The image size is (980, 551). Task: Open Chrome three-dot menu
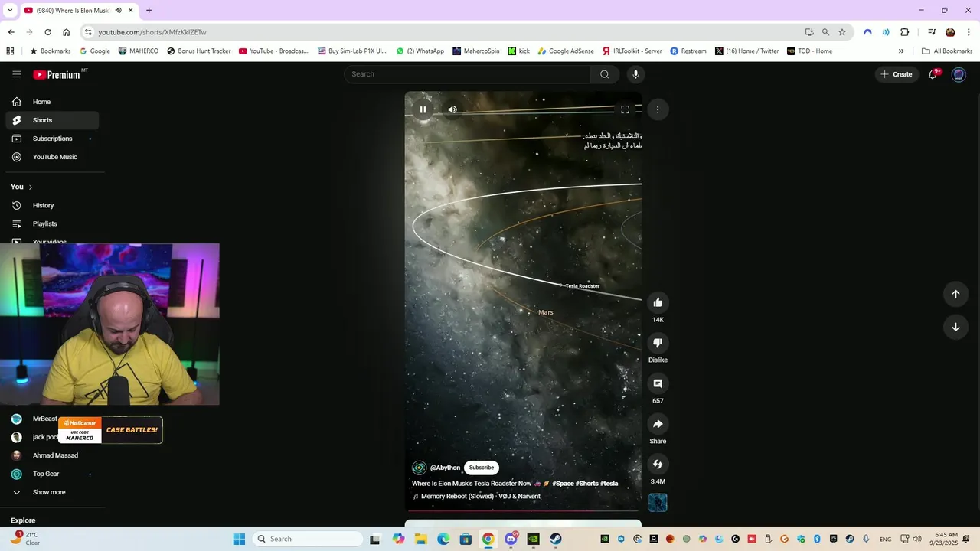pos(969,32)
